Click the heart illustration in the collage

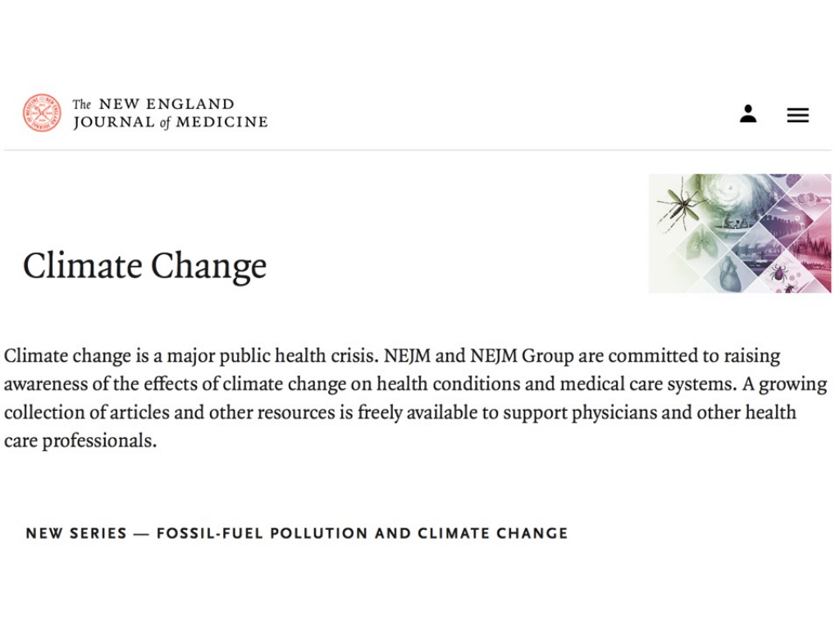729,272
